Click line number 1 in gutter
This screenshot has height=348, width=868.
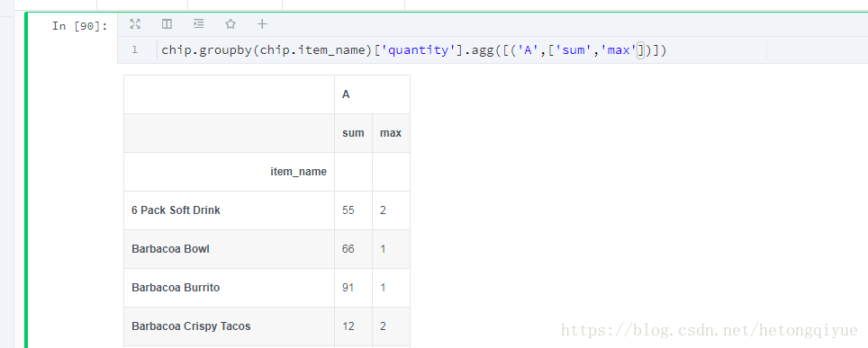[x=134, y=50]
